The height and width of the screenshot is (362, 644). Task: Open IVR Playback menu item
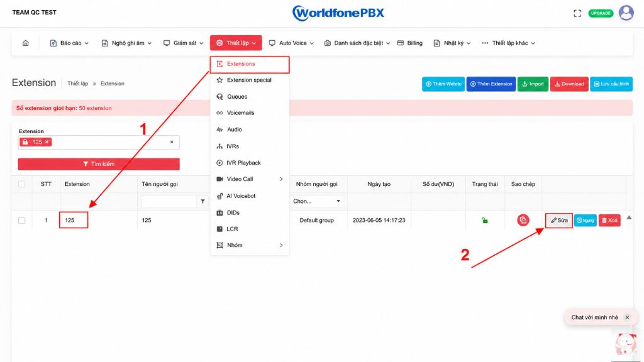coord(250,163)
